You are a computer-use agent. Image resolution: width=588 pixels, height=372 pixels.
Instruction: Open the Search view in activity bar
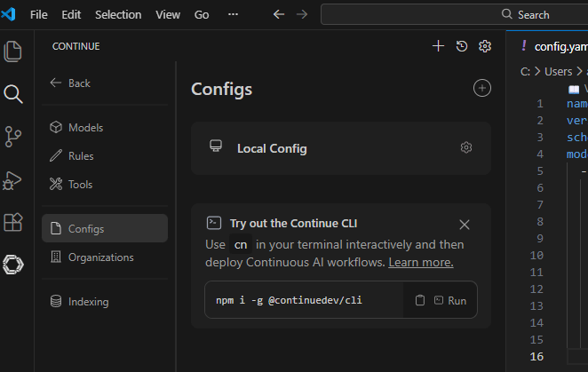(x=13, y=94)
